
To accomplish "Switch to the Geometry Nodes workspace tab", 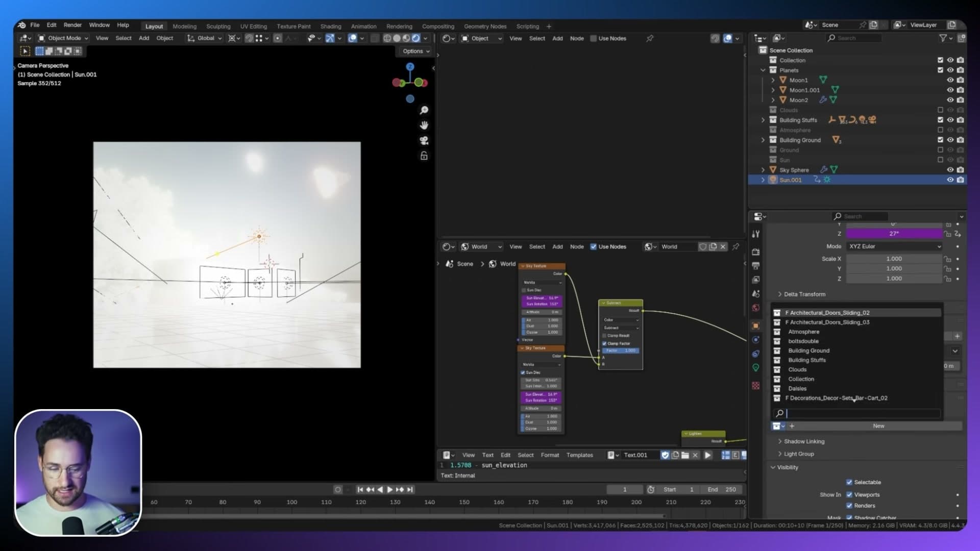I will click(485, 27).
